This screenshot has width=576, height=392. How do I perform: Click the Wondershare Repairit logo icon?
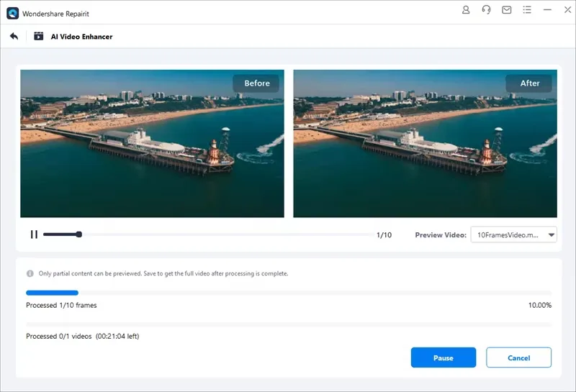tap(12, 14)
